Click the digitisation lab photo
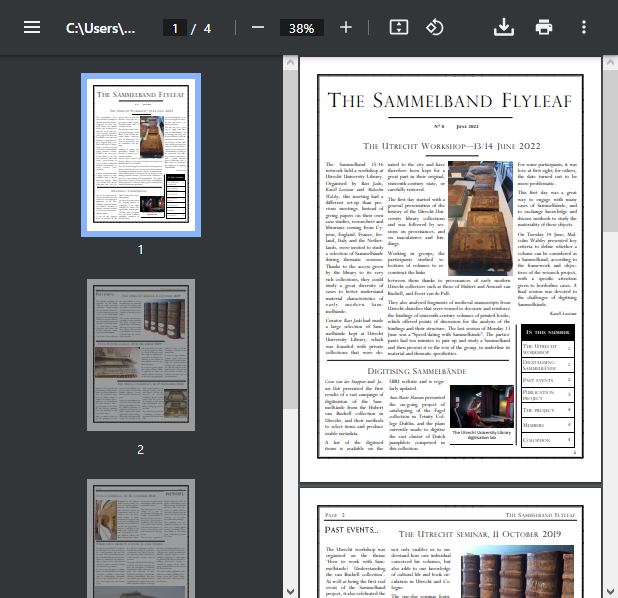The width and height of the screenshot is (618, 598). pos(482,406)
